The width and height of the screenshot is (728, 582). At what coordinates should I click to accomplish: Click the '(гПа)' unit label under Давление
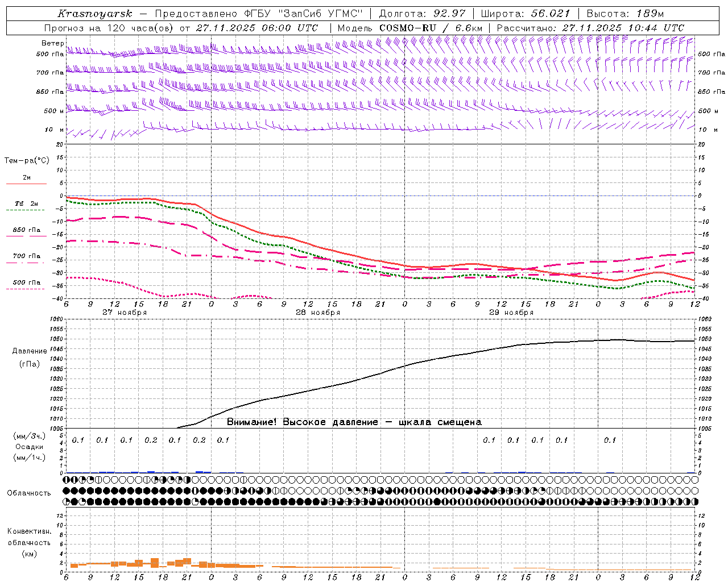30,364
